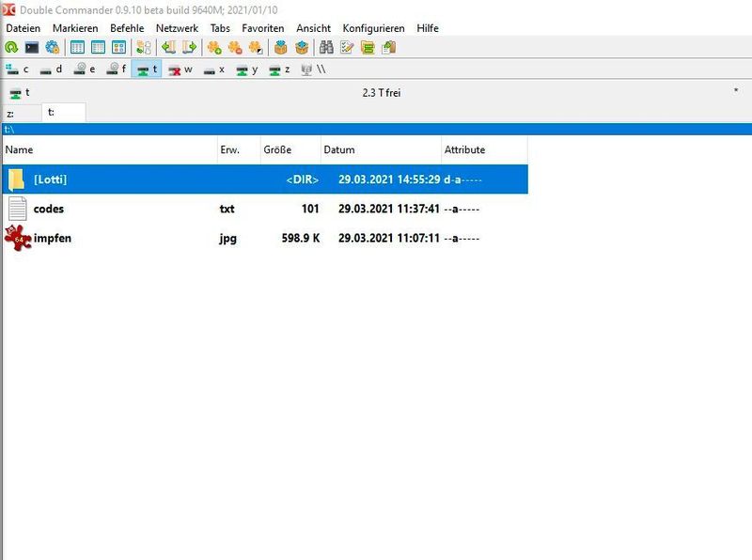Screen dimensions: 752x560
Task: Switch to brief view icon
Action: pyautogui.click(x=77, y=48)
